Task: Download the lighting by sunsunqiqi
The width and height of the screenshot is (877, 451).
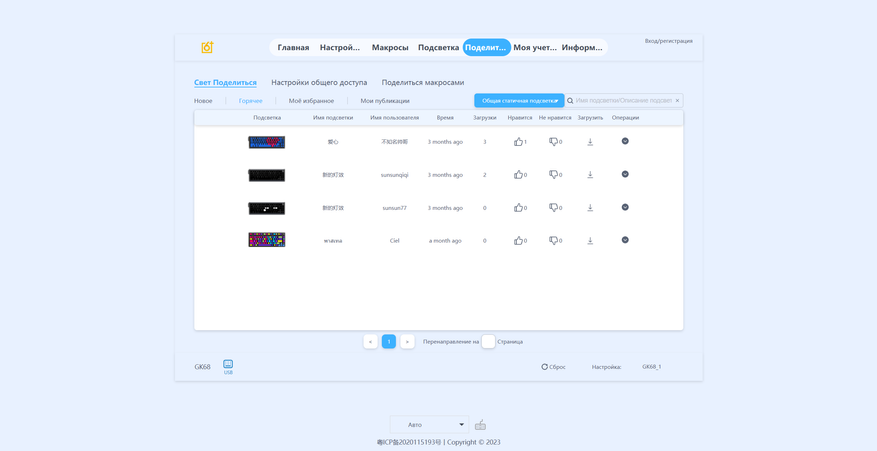Action: click(590, 175)
